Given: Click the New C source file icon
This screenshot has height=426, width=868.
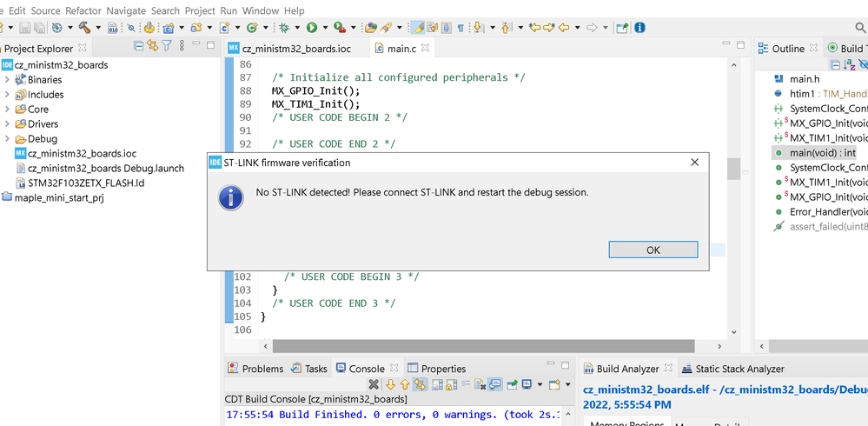Looking at the screenshot, I should pyautogui.click(x=225, y=27).
